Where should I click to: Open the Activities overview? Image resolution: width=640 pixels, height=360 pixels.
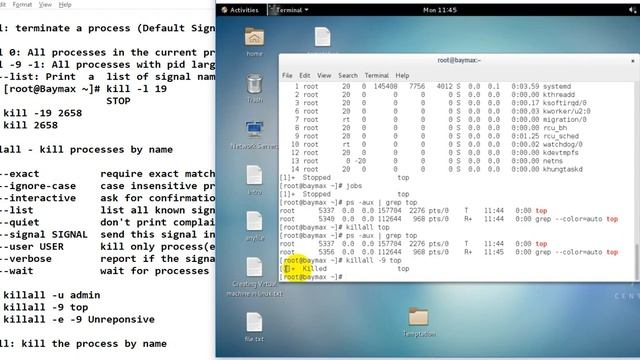point(240,10)
